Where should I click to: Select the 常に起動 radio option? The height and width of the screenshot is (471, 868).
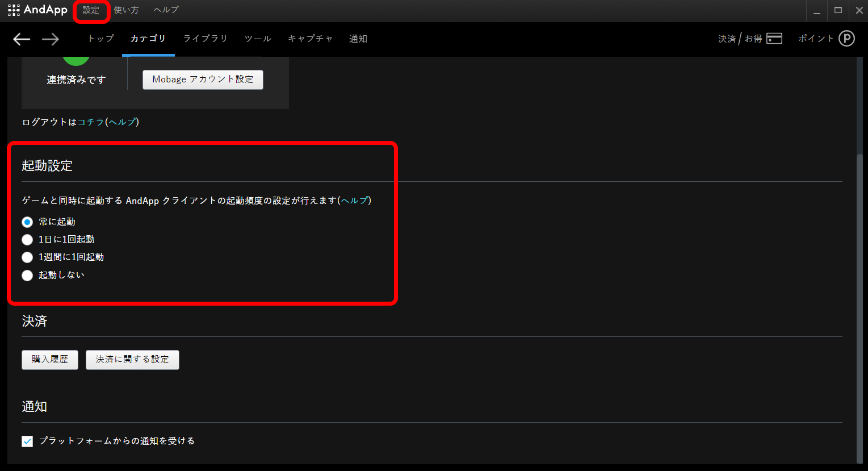(27, 222)
